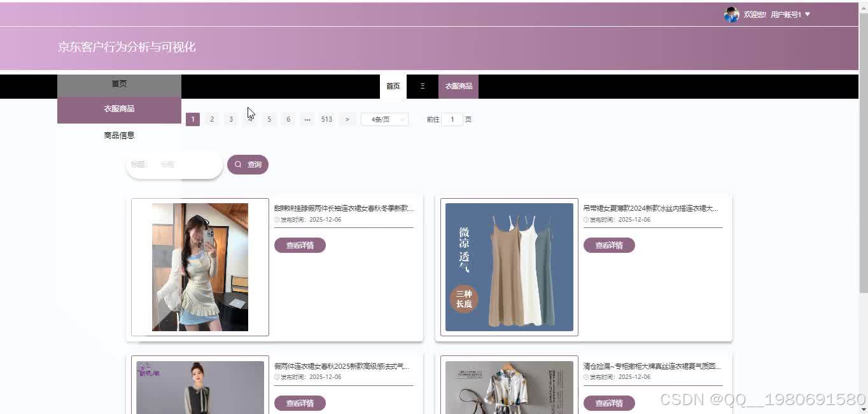Screen dimensions: 868x414
Task: Click the 标题 search input field
Action: click(188, 164)
